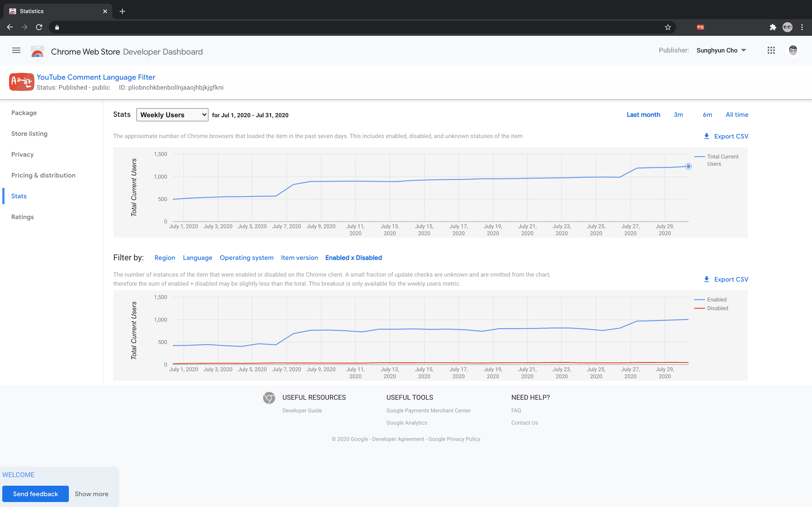
Task: Open the browser extensions puzzle icon
Action: [x=773, y=27]
